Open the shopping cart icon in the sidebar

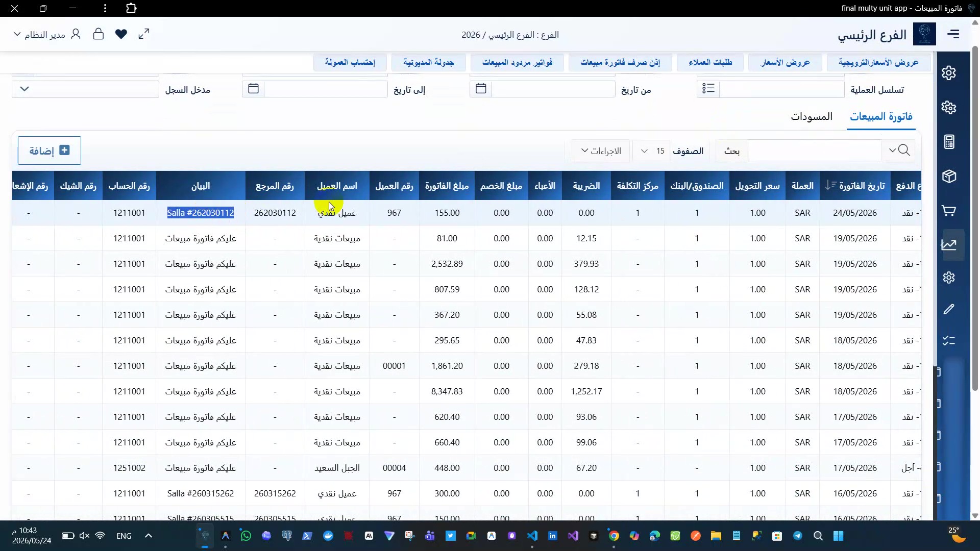click(949, 211)
